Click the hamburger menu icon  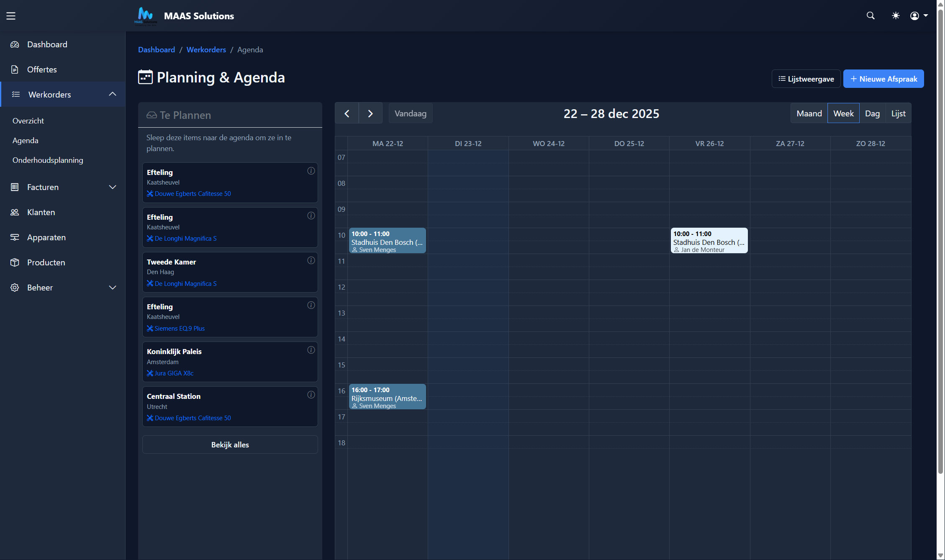click(11, 16)
